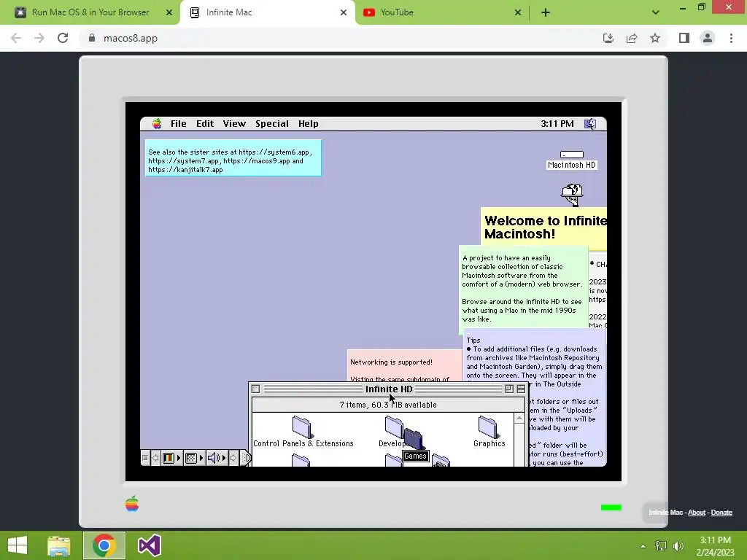Show hidden system tray icons
The width and height of the screenshot is (747, 560).
[x=643, y=546]
